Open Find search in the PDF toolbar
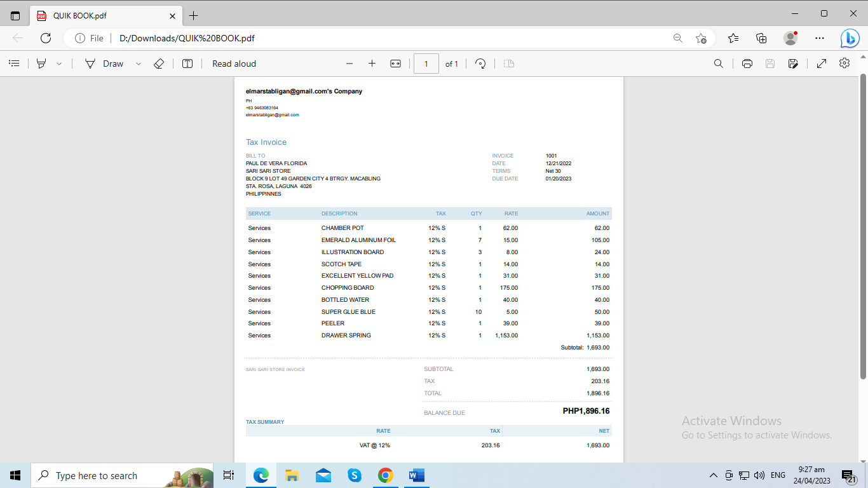 [x=719, y=64]
